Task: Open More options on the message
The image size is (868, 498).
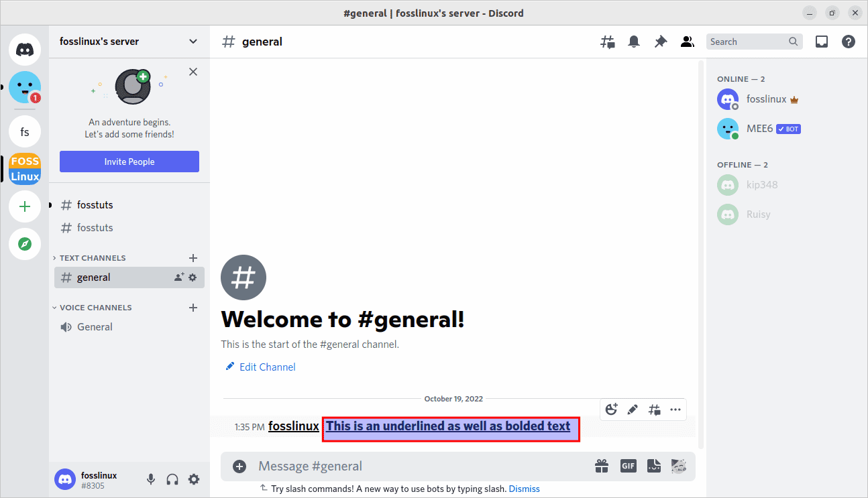Action: (675, 410)
